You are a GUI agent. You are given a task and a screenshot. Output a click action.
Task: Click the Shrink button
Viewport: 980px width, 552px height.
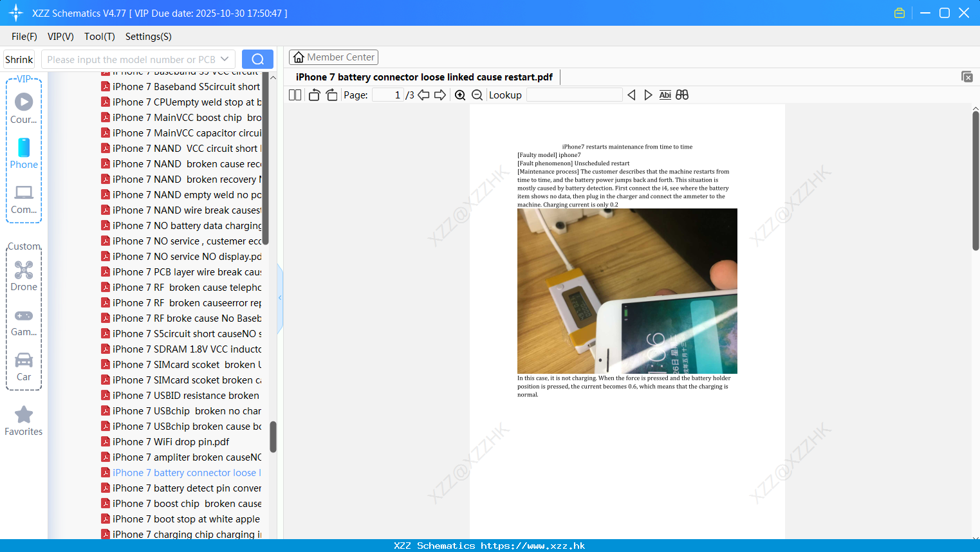[19, 59]
